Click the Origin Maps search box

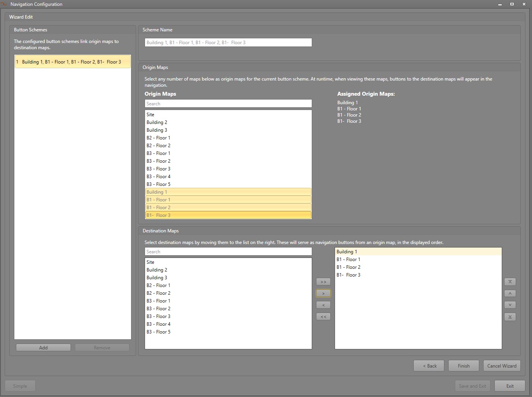[x=228, y=104]
